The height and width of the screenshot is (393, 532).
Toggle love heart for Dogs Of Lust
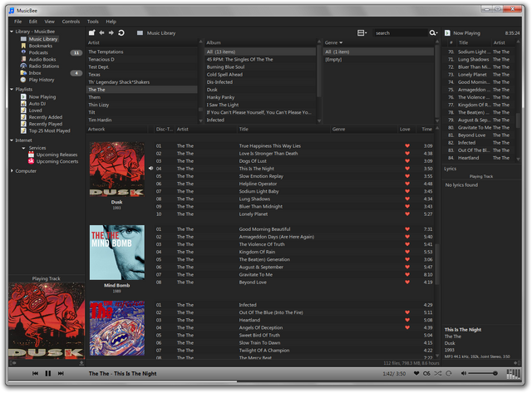point(407,161)
